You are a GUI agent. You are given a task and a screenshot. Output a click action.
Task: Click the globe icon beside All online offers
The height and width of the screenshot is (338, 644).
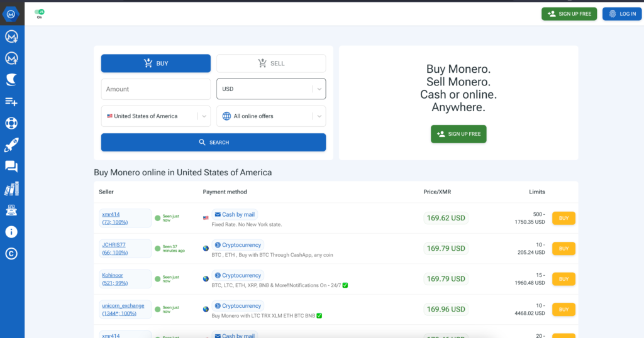tap(226, 116)
